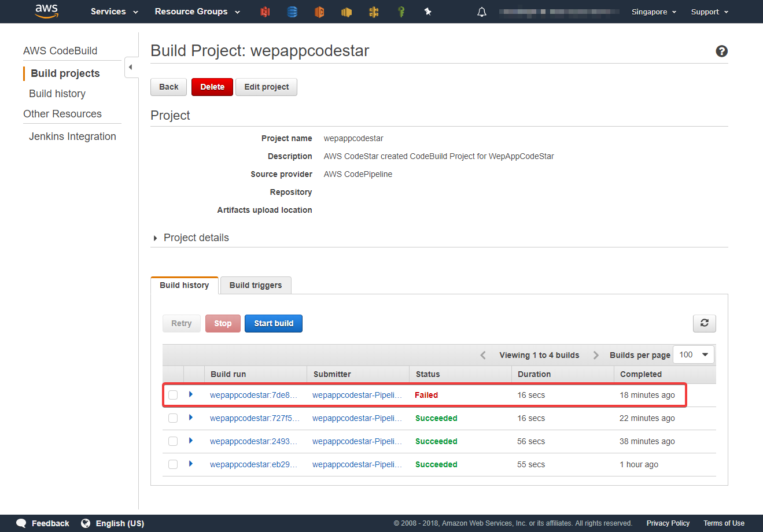
Task: Open the API Gateway shortcut icon
Action: coord(374,12)
